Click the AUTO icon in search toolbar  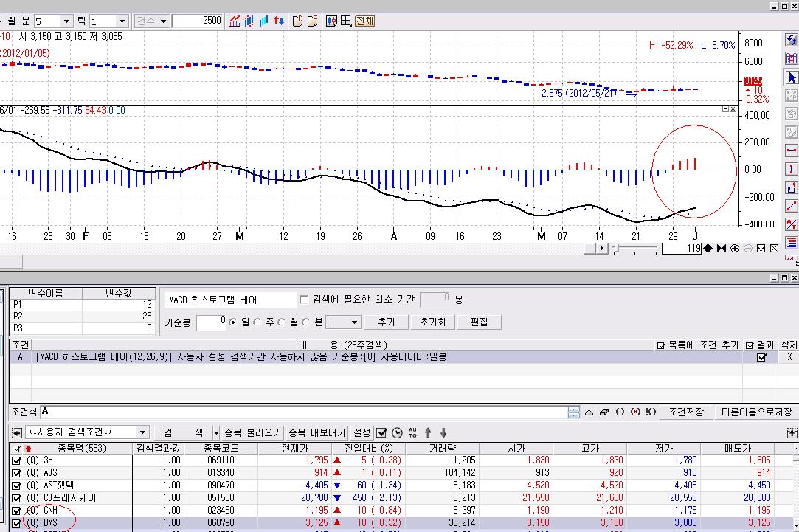pos(412,433)
